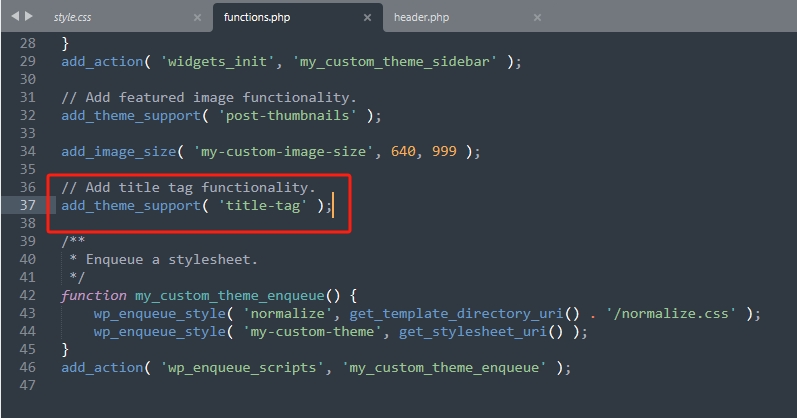Open the header.php tab
Screen dimensions: 797x418
point(421,17)
